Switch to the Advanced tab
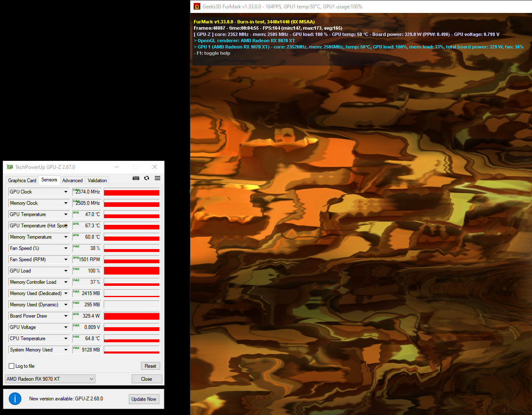 pyautogui.click(x=72, y=180)
